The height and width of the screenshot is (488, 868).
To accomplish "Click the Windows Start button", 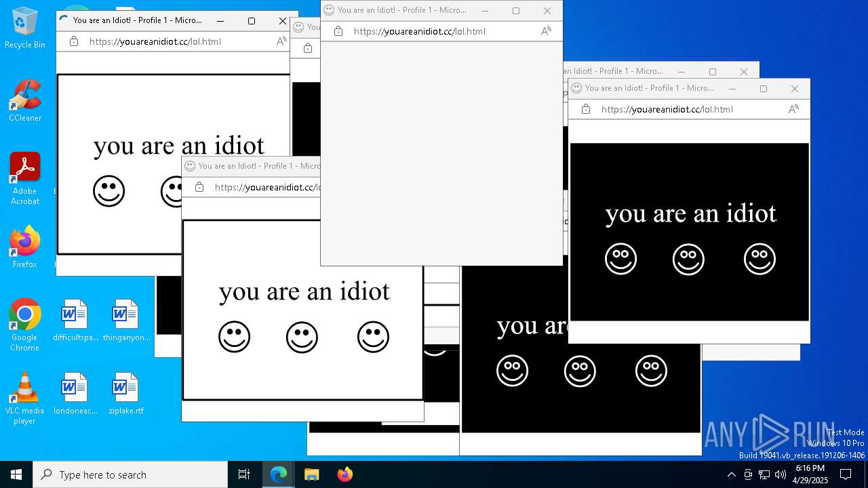I will pos(16,474).
